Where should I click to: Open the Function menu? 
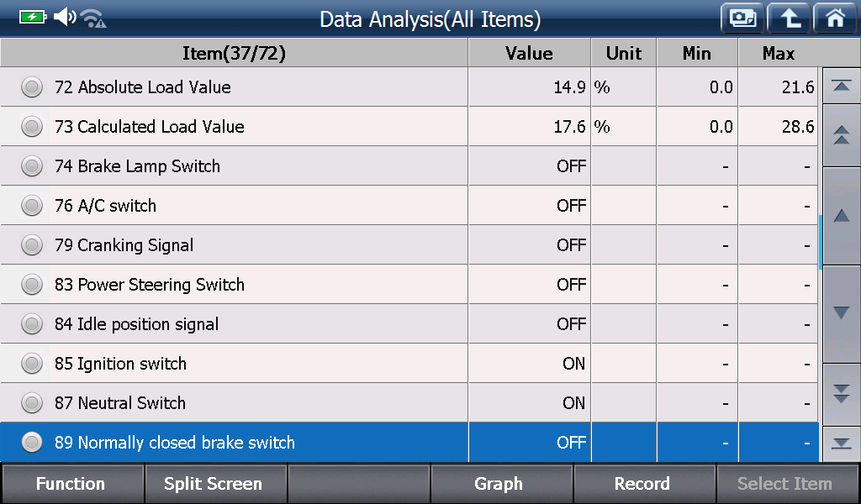point(71,484)
